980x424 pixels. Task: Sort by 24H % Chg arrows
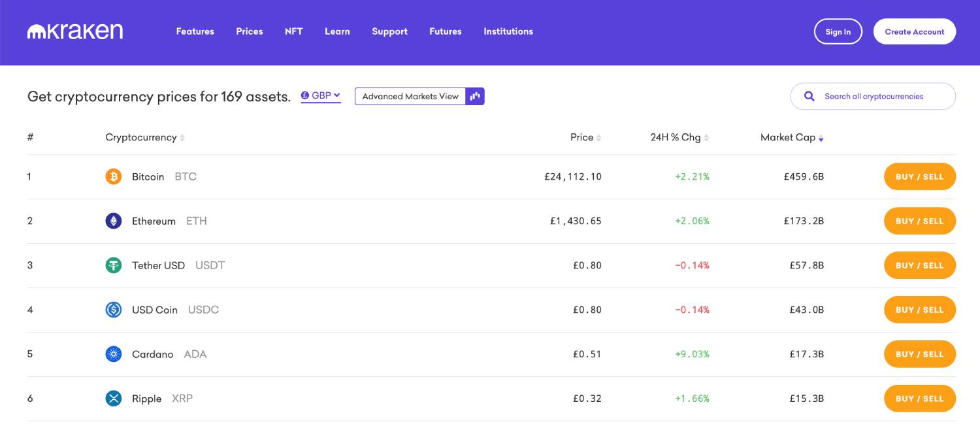click(x=706, y=138)
